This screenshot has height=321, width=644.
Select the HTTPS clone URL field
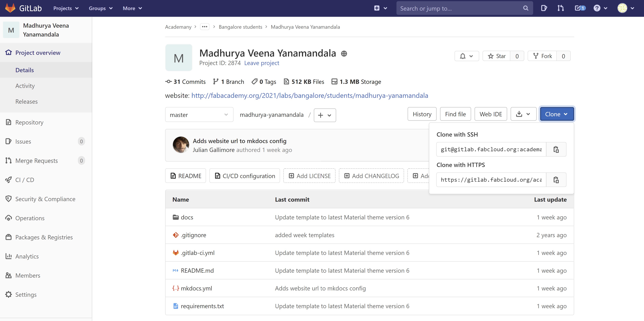pos(491,180)
